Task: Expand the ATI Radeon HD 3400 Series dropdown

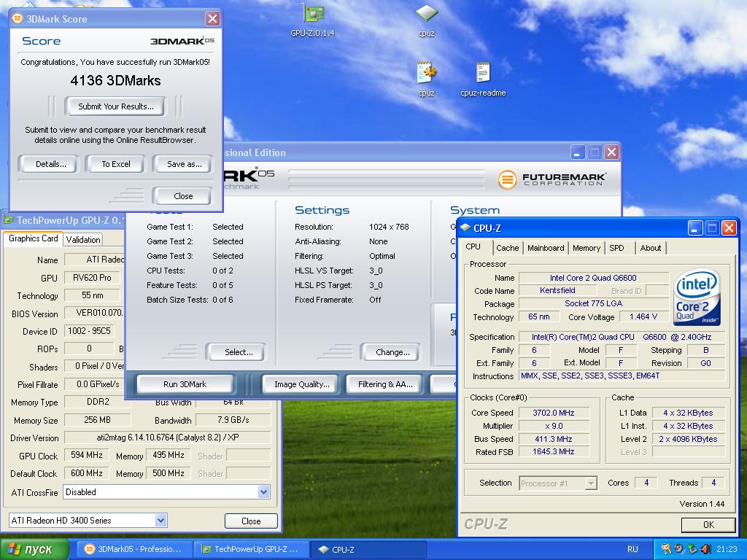Action: [161, 521]
